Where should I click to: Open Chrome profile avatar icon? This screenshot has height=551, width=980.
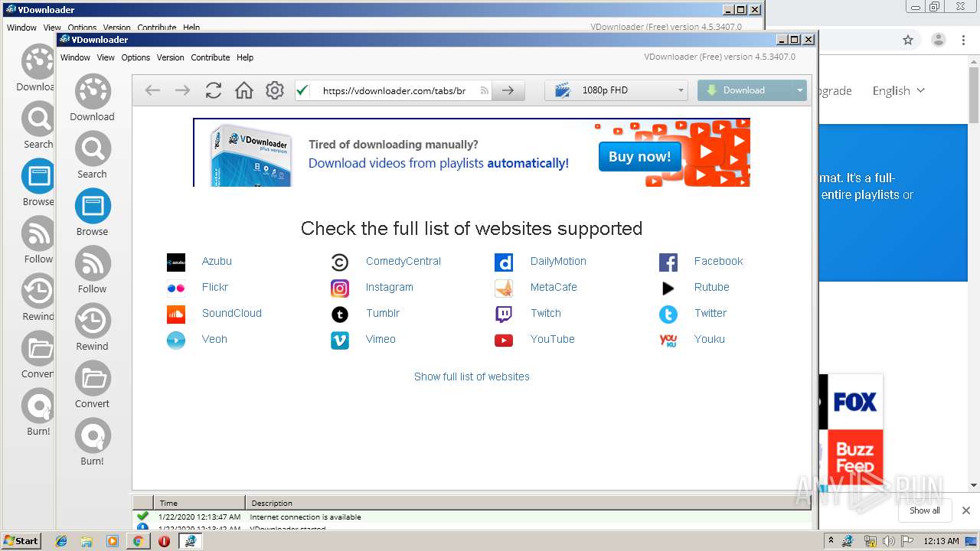tap(938, 40)
